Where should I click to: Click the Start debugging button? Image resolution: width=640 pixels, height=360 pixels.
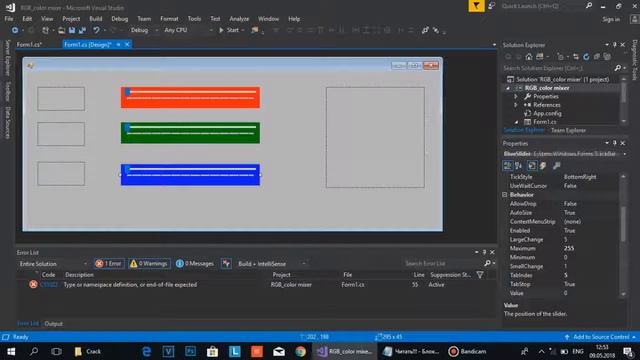click(x=229, y=30)
